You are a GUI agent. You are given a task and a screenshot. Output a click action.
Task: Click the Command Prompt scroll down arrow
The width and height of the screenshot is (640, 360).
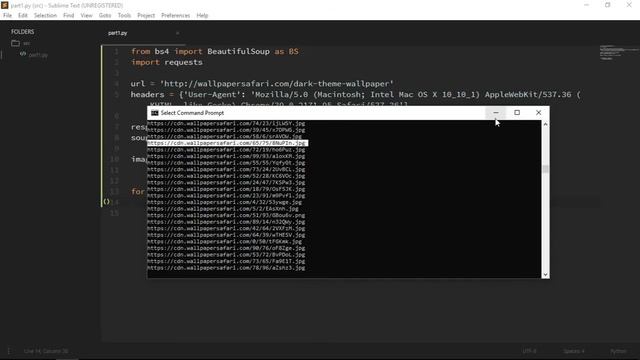pyautogui.click(x=545, y=275)
